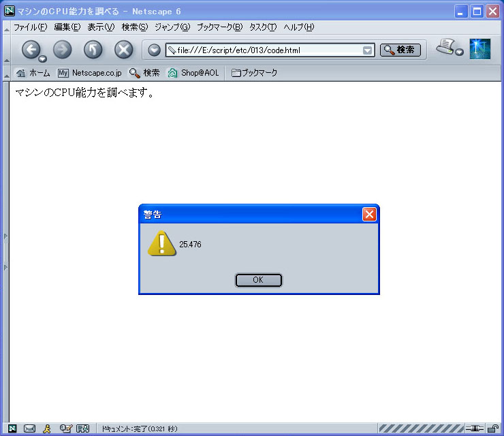Close the Netscape 6 window
The height and width of the screenshot is (436, 504).
tap(492, 12)
